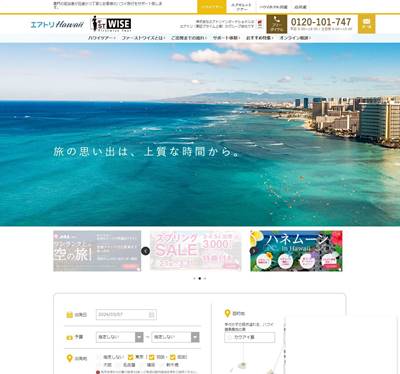Open the おすすめ特集 menu

pos(260,38)
